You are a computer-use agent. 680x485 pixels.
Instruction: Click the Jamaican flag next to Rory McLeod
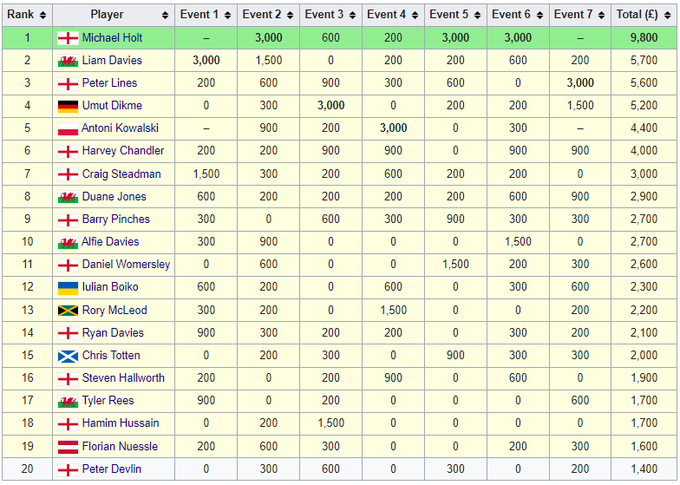click(67, 311)
